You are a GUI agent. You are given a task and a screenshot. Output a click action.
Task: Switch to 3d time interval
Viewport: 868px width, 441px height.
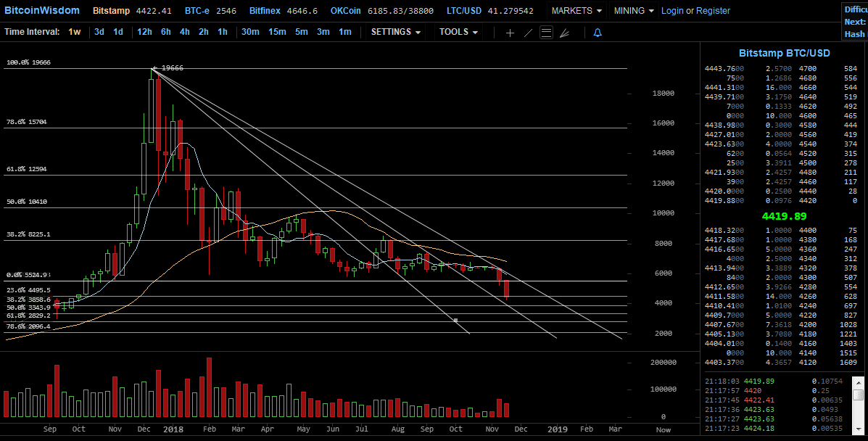[x=99, y=32]
